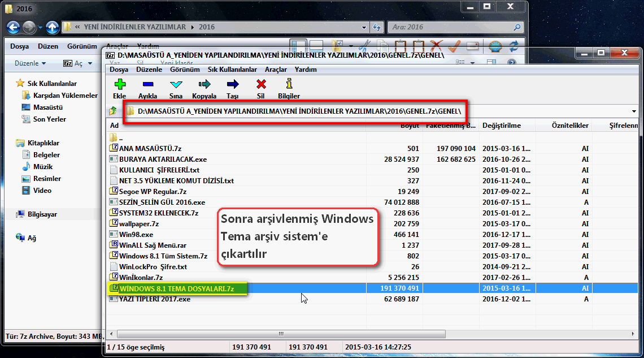Click the Ara: 2016 search field
This screenshot has width=644, height=358.
455,27
